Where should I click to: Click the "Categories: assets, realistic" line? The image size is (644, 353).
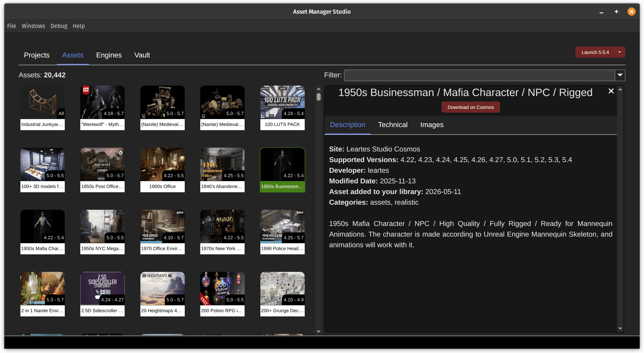click(x=373, y=202)
